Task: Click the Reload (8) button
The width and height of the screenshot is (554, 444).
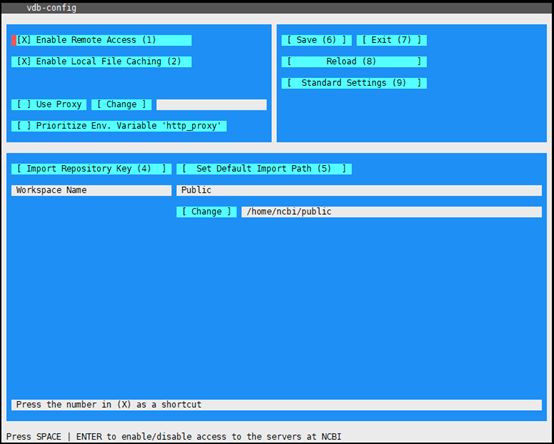Action: click(354, 62)
